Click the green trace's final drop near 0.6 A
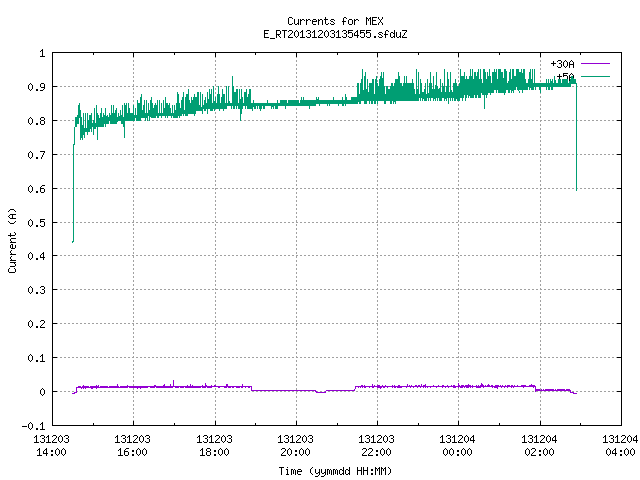 click(x=576, y=189)
